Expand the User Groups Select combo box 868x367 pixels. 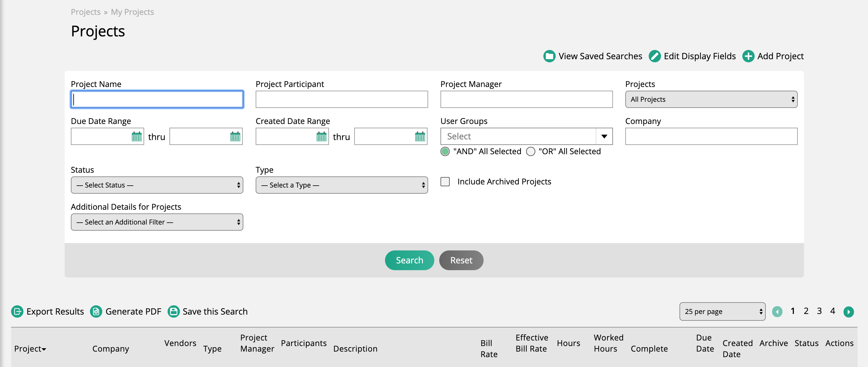tap(526, 136)
